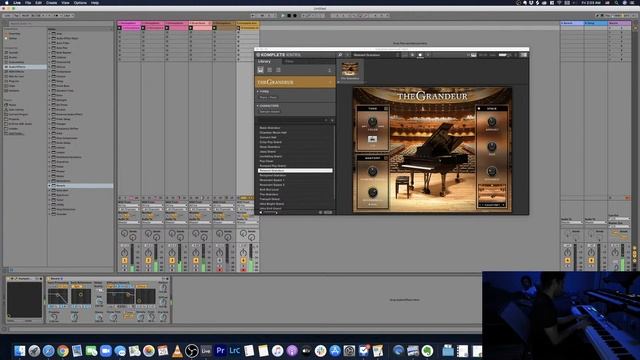Toggle first track's activator button in mixer
This screenshot has height=360, width=640.
(x=124, y=260)
